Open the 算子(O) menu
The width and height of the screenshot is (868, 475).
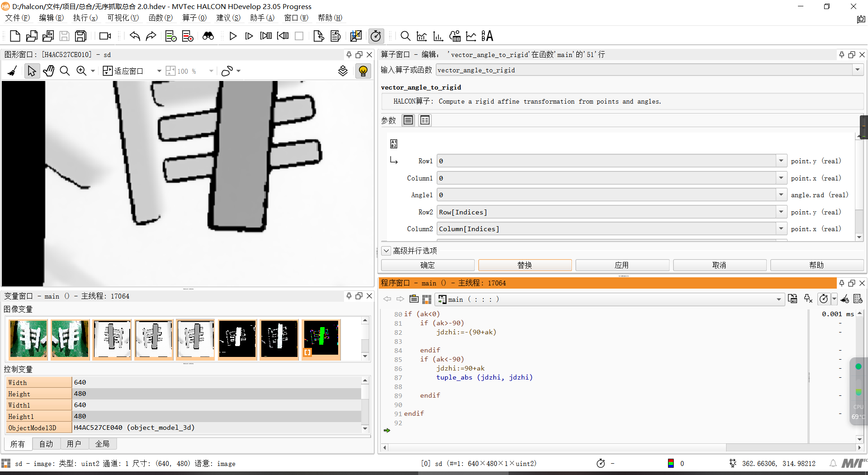tap(194, 18)
